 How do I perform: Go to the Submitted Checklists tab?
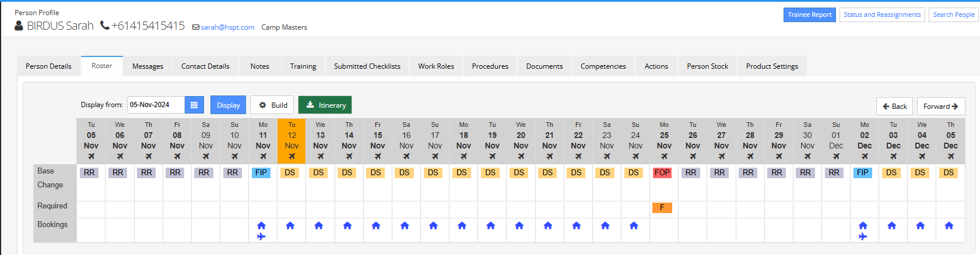coord(367,66)
